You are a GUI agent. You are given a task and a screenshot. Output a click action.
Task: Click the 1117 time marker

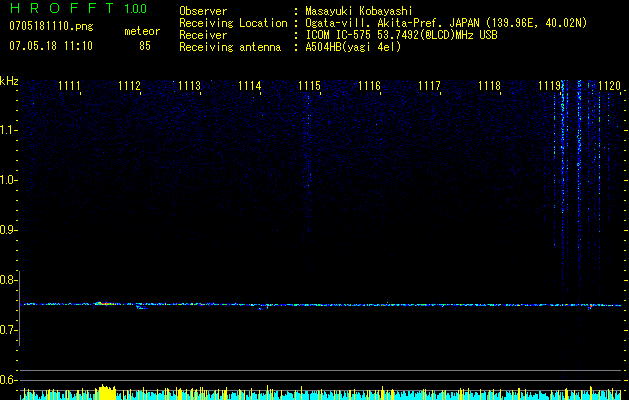[430, 86]
